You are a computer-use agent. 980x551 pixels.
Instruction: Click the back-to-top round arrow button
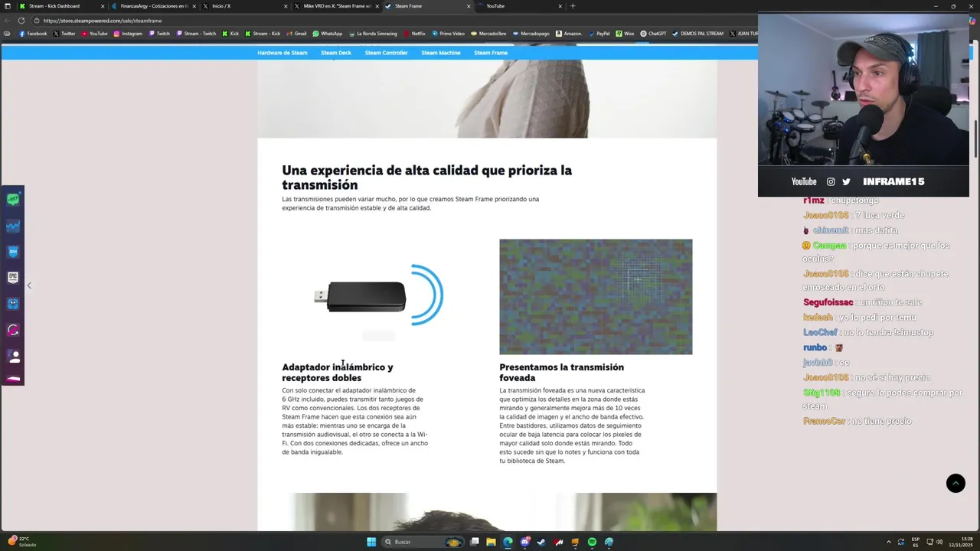pos(955,483)
